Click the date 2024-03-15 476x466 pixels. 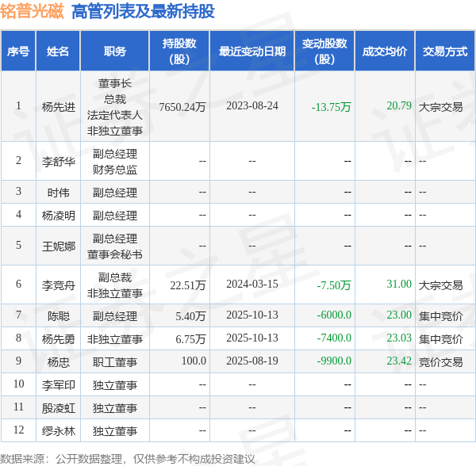(252, 284)
